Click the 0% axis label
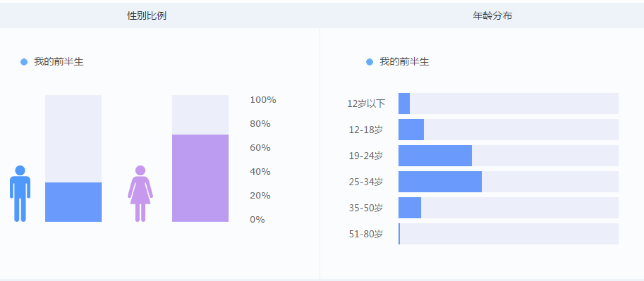 pos(257,220)
